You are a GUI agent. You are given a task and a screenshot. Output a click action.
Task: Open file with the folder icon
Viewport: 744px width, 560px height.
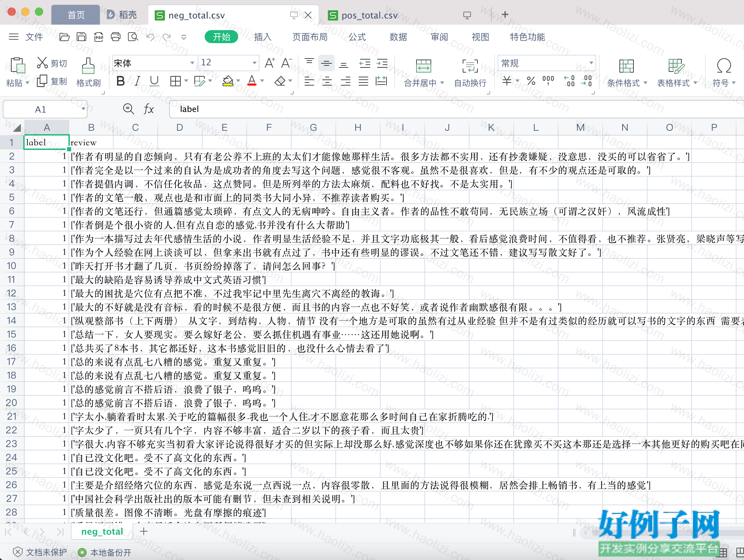pyautogui.click(x=64, y=37)
